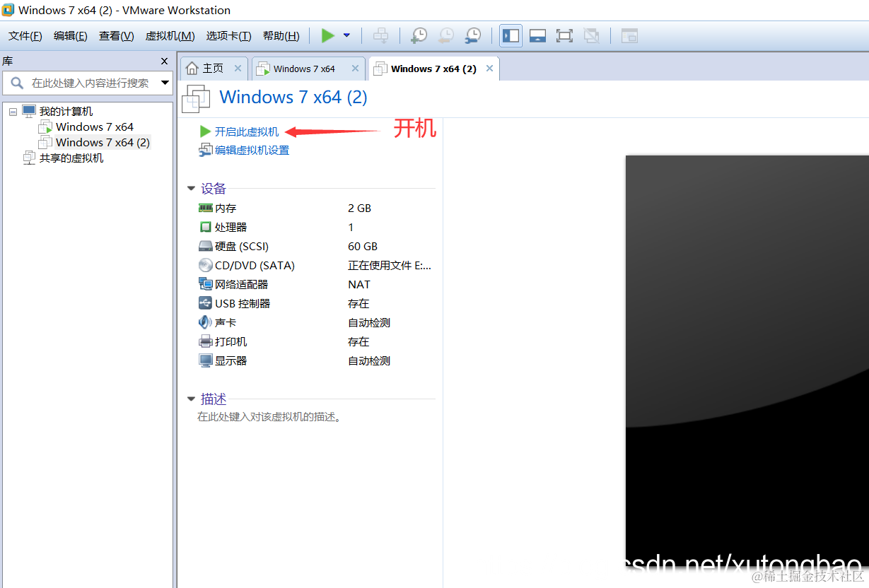
Task: Click the green play icon beside 开启此虚拟机
Action: click(205, 131)
